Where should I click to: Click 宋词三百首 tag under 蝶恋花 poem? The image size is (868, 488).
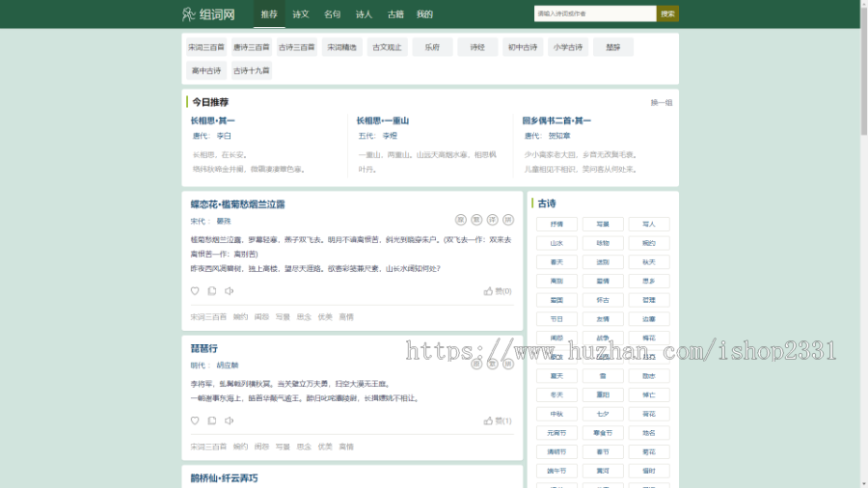pos(208,317)
